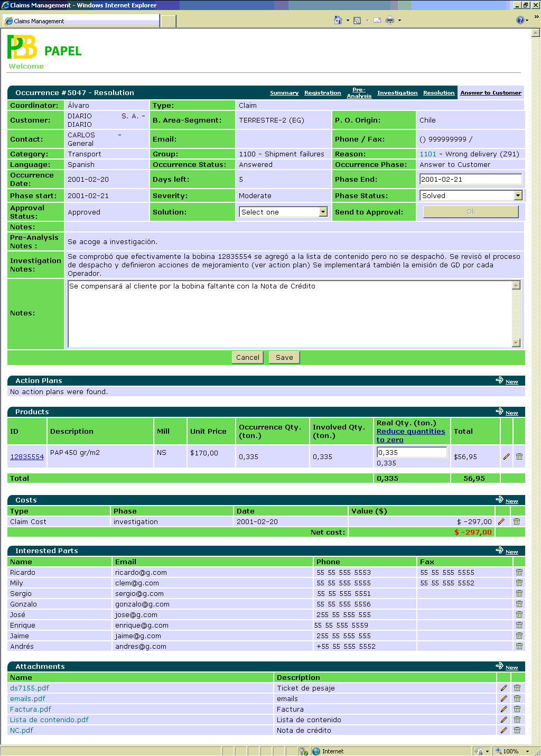The width and height of the screenshot is (541, 756).
Task: Edit the NC.pdf attachment entry
Action: click(x=504, y=730)
